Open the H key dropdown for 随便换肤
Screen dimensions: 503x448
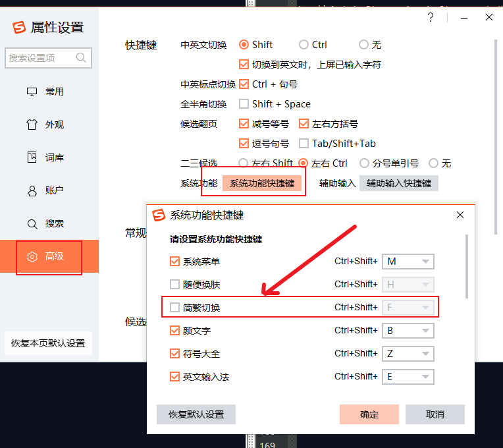(408, 285)
